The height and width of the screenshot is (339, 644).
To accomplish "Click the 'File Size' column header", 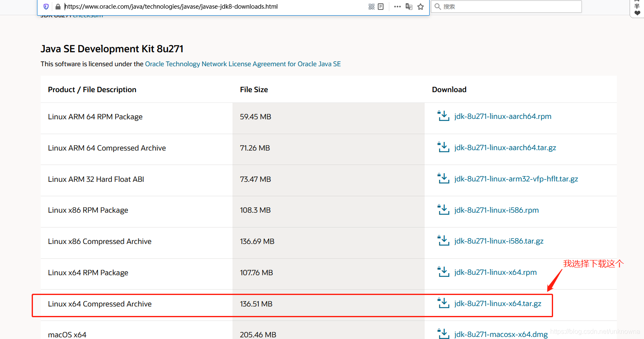I will (x=254, y=90).
